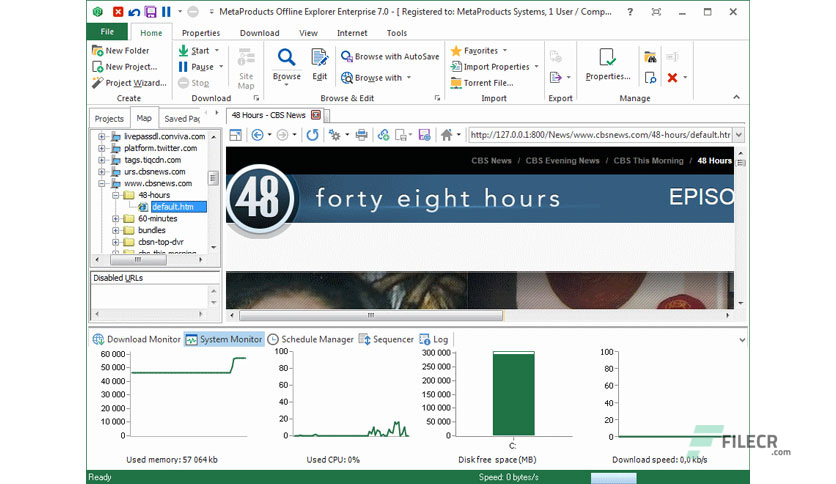Open the address bar URL dropdown
This screenshot has height=484, width=836.
739,135
